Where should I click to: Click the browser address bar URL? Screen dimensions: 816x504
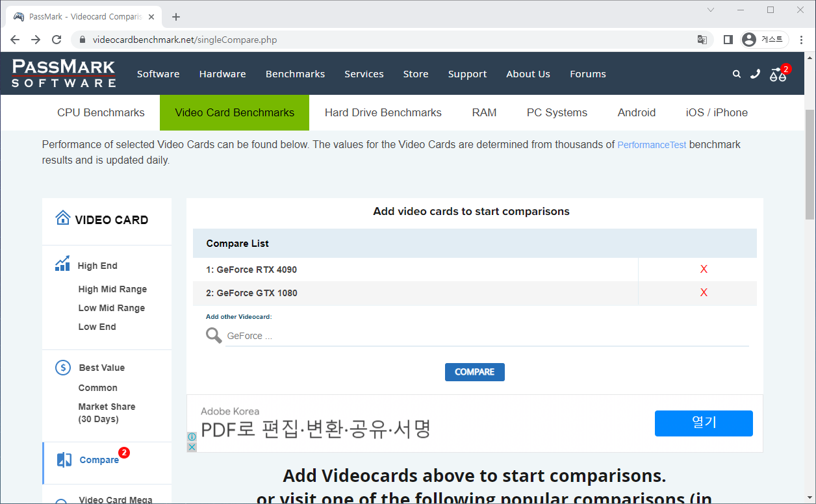(185, 40)
